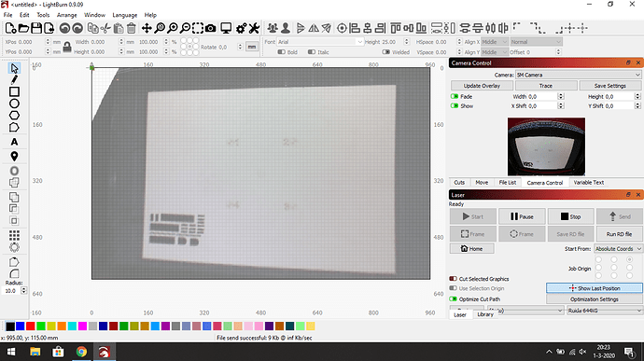
Task: Pick the black color swatch
Action: (x=10, y=326)
